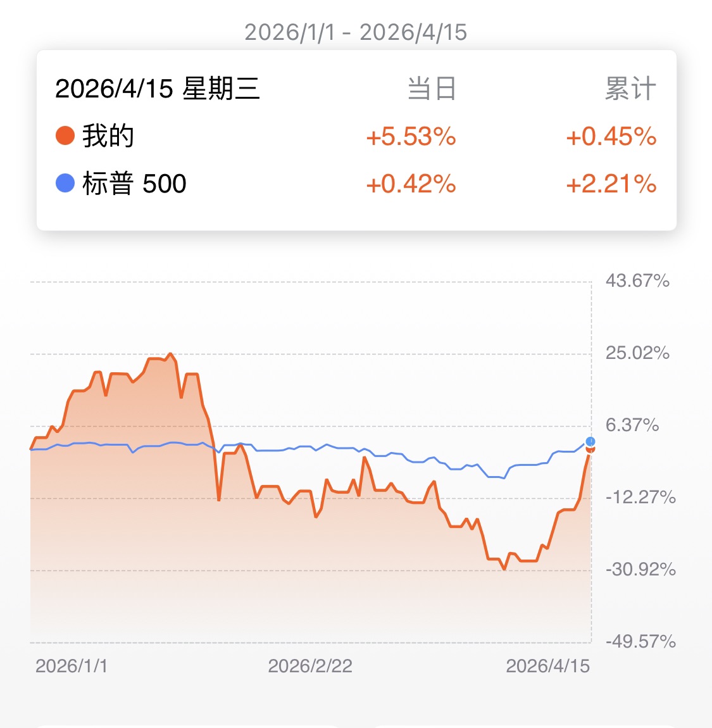
Task: Tap the 我的 portfolio label
Action: pyautogui.click(x=108, y=136)
